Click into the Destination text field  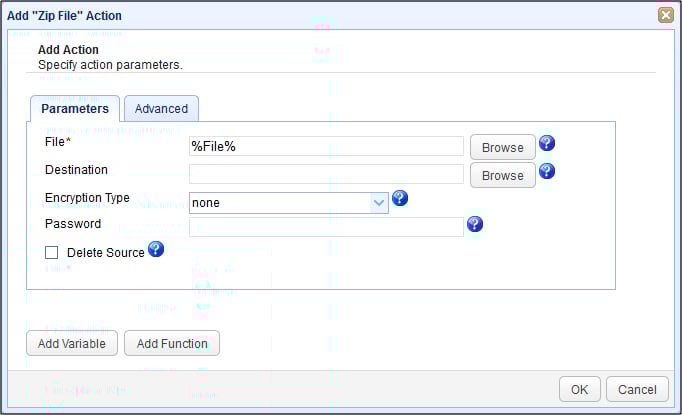pyautogui.click(x=326, y=175)
